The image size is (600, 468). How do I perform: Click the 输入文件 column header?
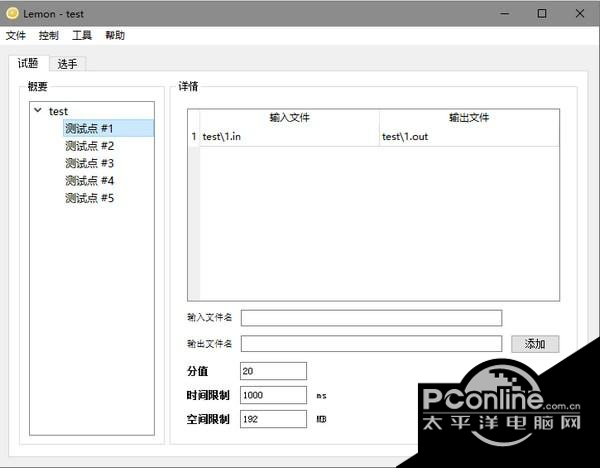coord(289,117)
